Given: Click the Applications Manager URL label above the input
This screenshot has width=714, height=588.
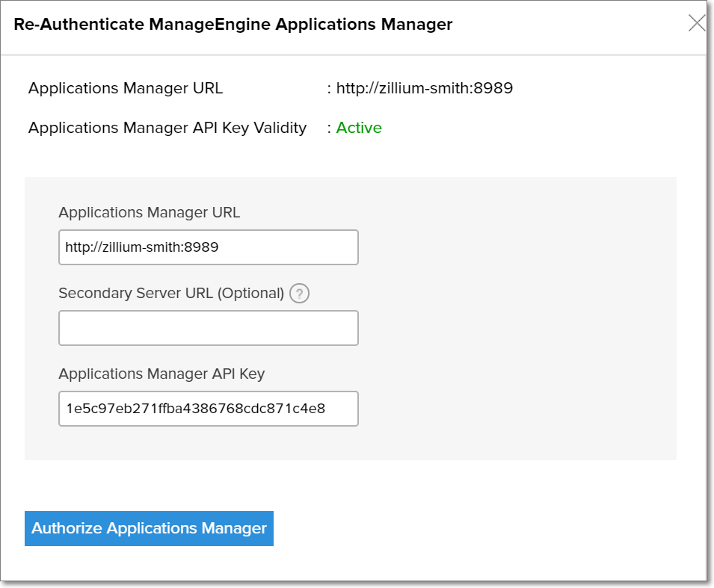Looking at the screenshot, I should [x=150, y=212].
